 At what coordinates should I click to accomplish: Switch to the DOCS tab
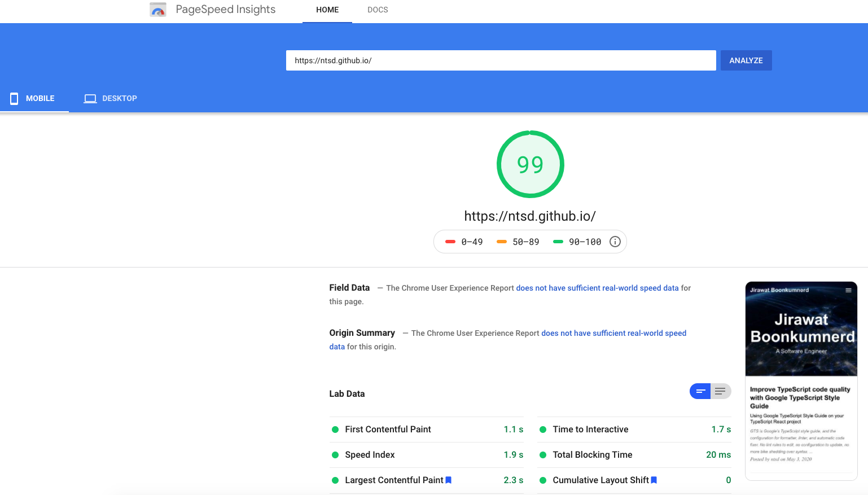click(377, 10)
